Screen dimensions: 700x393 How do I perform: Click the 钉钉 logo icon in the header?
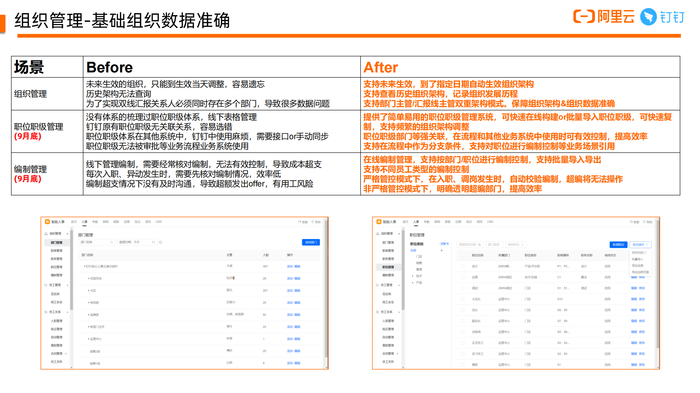(648, 17)
